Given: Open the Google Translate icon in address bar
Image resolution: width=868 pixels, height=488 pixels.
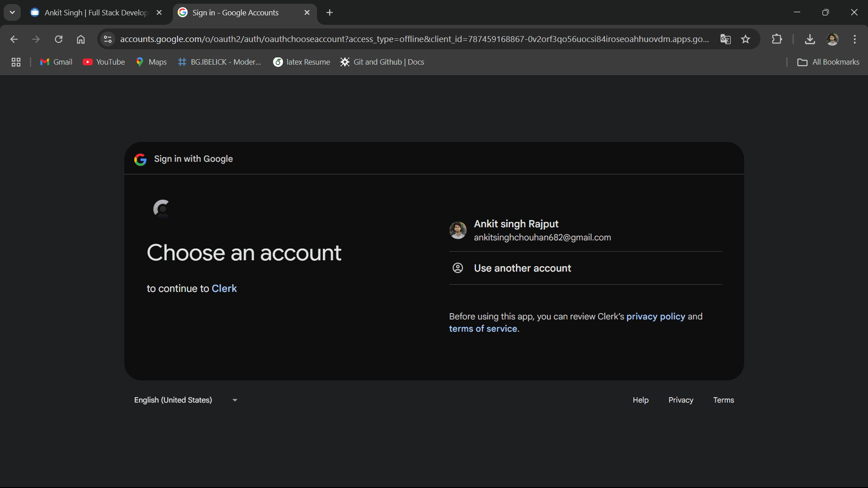Looking at the screenshot, I should 725,39.
